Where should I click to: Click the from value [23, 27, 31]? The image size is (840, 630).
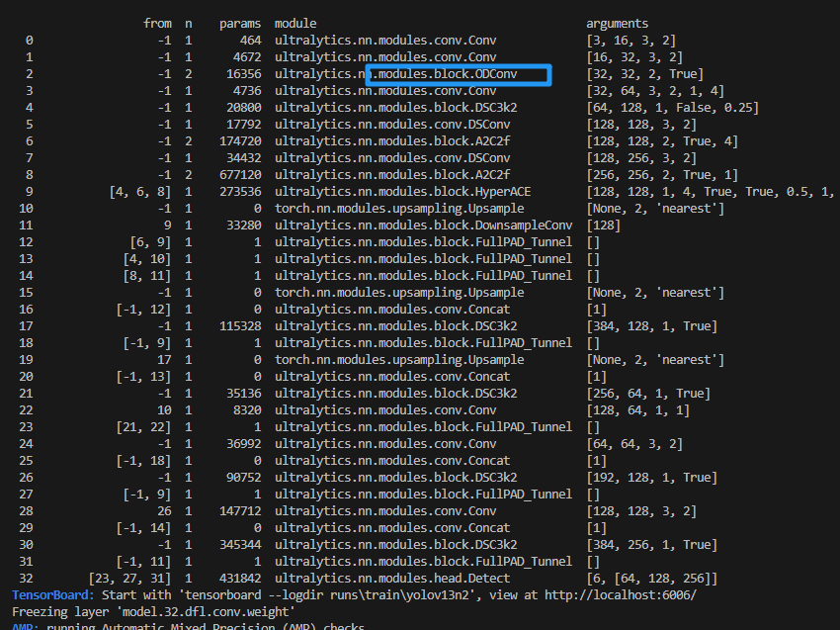(130, 579)
